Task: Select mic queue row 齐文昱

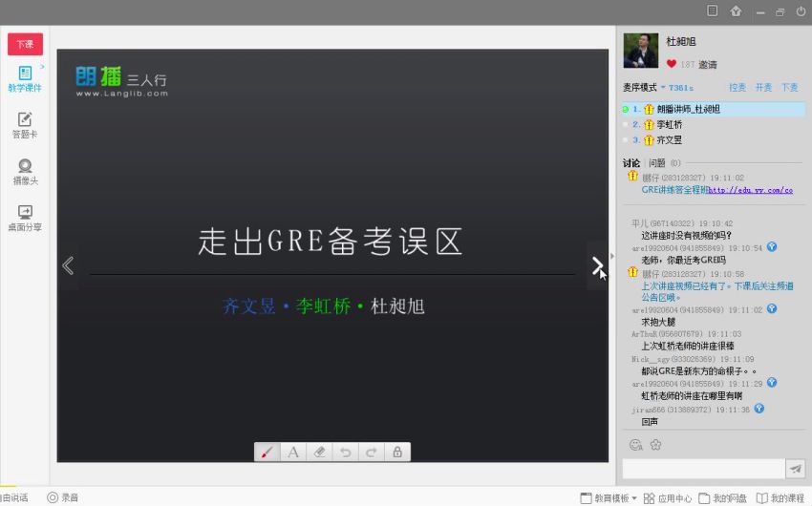Action: click(714, 140)
